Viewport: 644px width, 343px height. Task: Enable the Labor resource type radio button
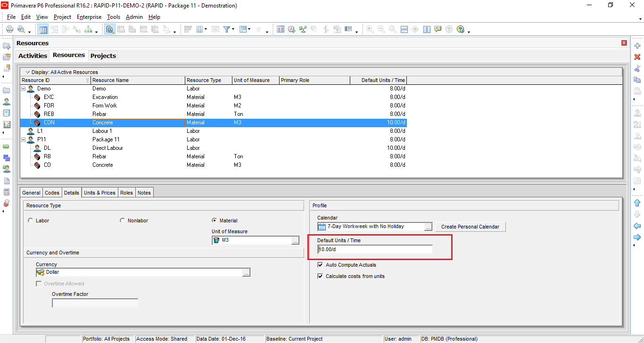pyautogui.click(x=30, y=220)
